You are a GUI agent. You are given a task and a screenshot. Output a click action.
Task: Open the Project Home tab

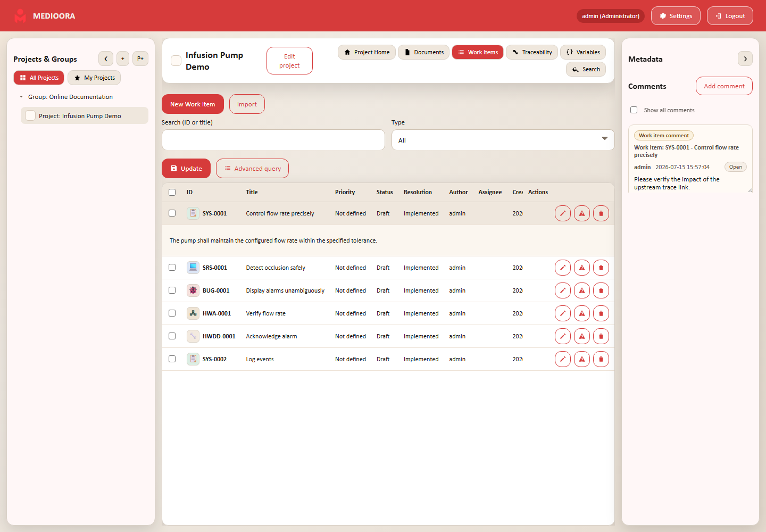pos(367,52)
